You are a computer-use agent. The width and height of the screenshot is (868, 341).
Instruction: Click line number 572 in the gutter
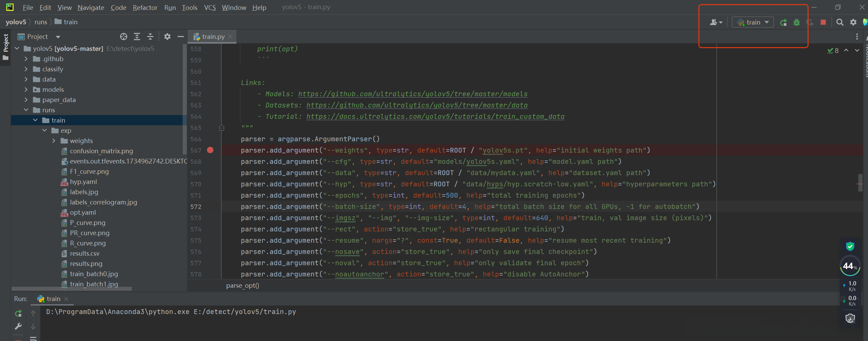pyautogui.click(x=196, y=207)
